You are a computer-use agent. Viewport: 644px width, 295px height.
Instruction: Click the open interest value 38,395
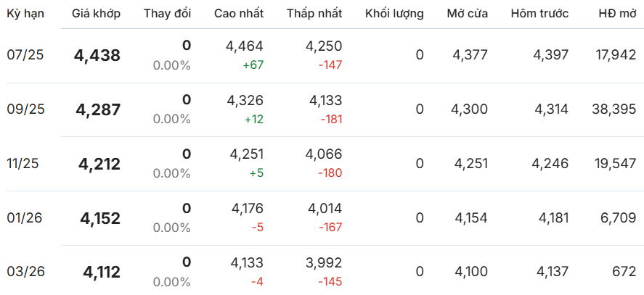click(x=614, y=109)
